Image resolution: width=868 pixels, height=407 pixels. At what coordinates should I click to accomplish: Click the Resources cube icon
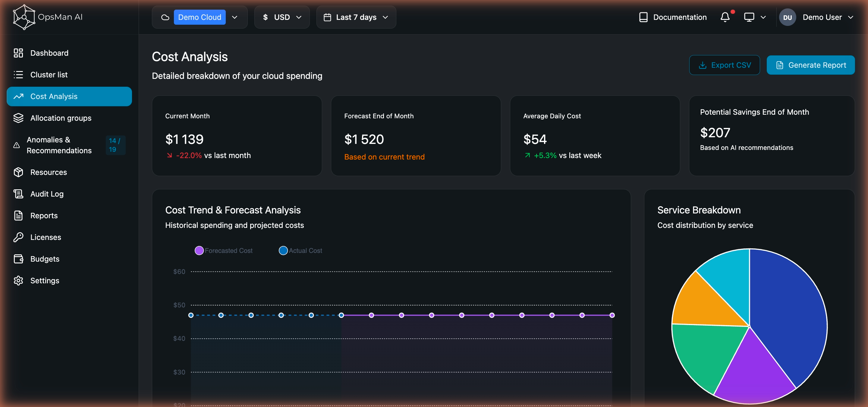coord(18,172)
